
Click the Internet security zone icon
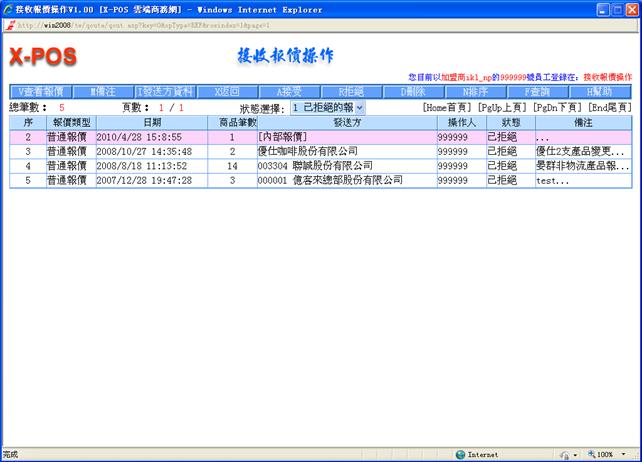pos(461,454)
